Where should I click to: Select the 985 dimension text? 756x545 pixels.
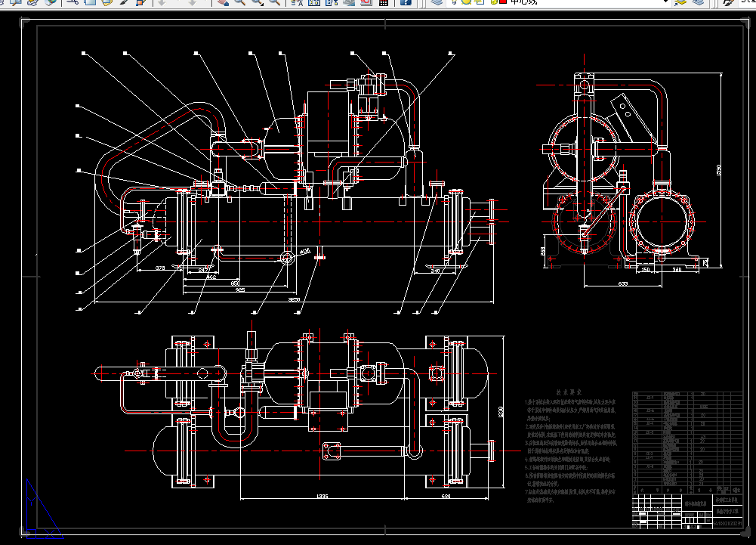point(240,290)
